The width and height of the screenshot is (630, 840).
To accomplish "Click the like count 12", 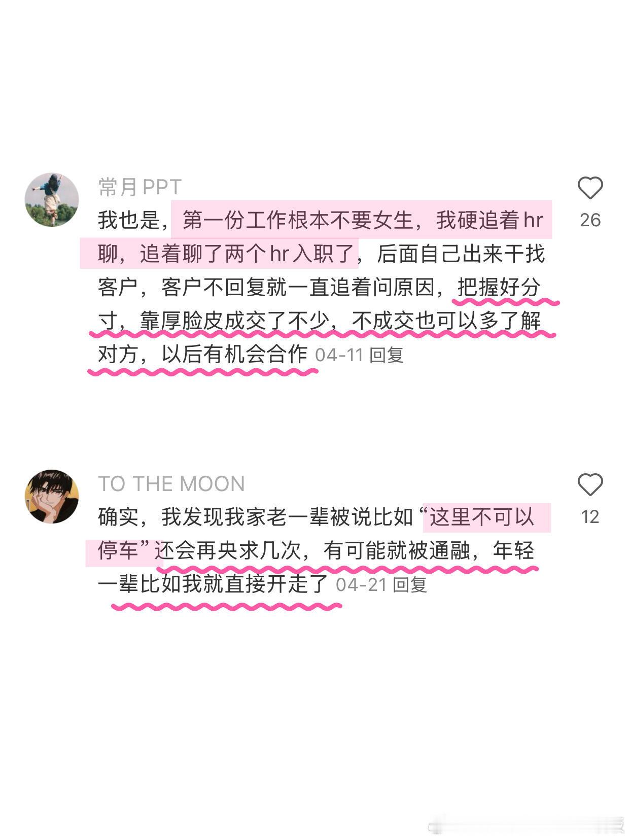I will tap(590, 517).
